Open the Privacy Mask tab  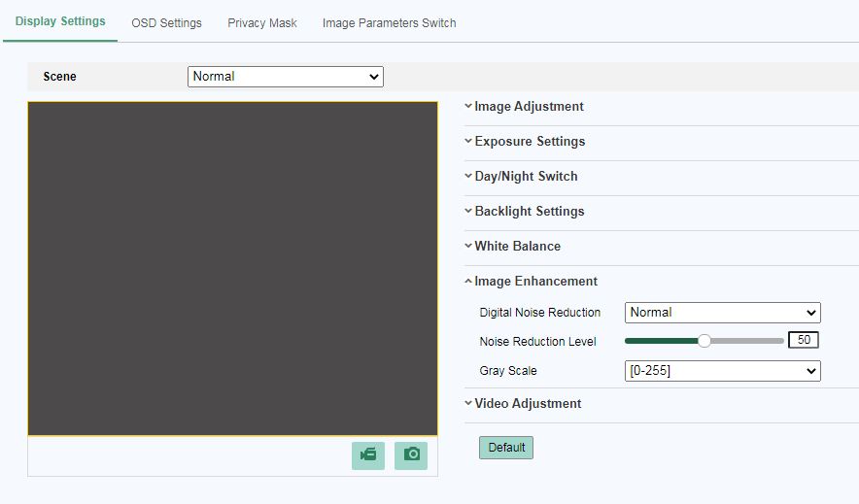pos(262,22)
